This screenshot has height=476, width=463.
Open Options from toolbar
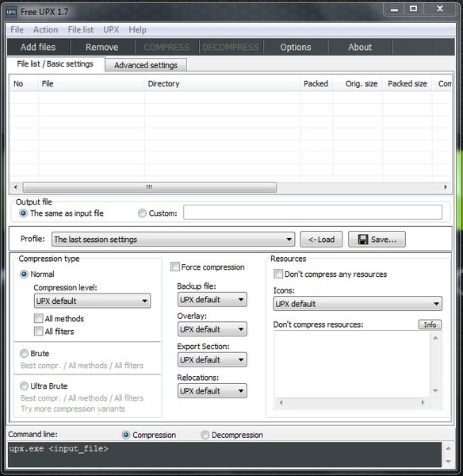pyautogui.click(x=296, y=48)
